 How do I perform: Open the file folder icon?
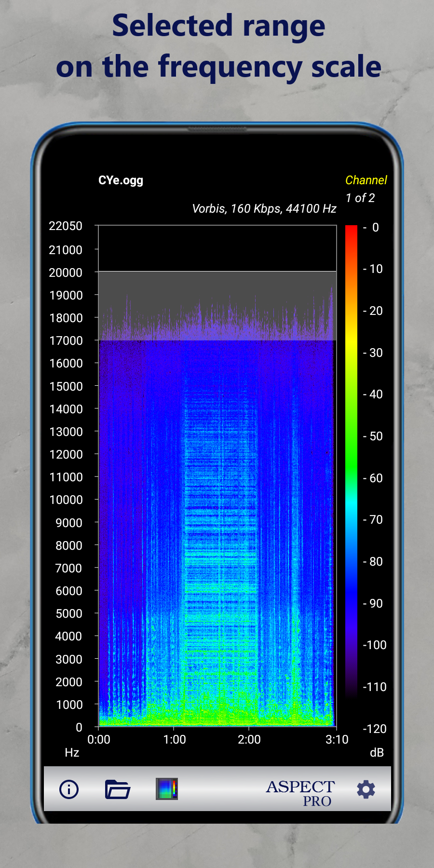118,789
